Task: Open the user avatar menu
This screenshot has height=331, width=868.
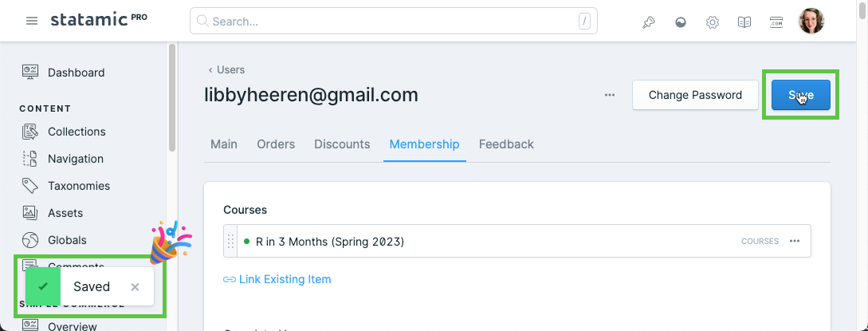Action: (x=811, y=21)
